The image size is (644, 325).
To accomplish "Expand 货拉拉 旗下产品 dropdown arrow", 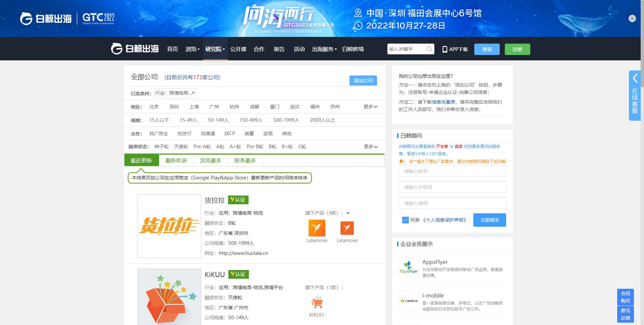I will click(348, 213).
